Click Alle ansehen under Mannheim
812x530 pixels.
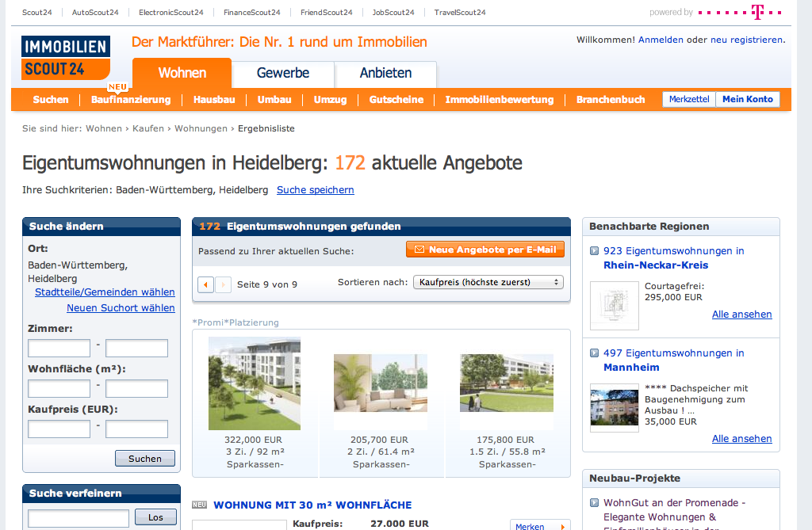(741, 438)
